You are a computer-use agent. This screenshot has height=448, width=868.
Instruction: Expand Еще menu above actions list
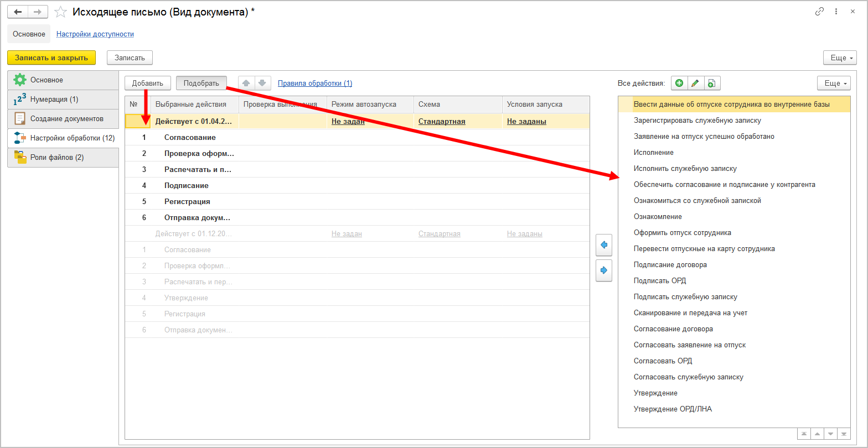pyautogui.click(x=833, y=84)
